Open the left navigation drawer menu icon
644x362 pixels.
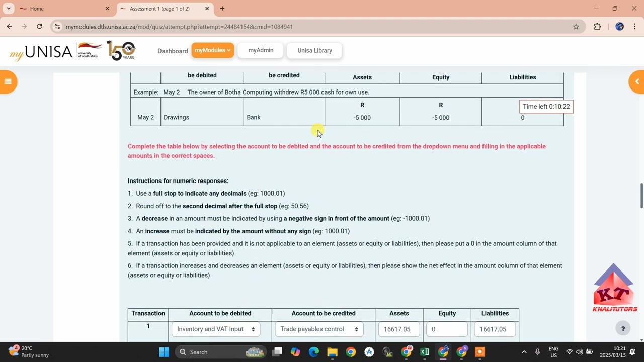pyautogui.click(x=8, y=82)
